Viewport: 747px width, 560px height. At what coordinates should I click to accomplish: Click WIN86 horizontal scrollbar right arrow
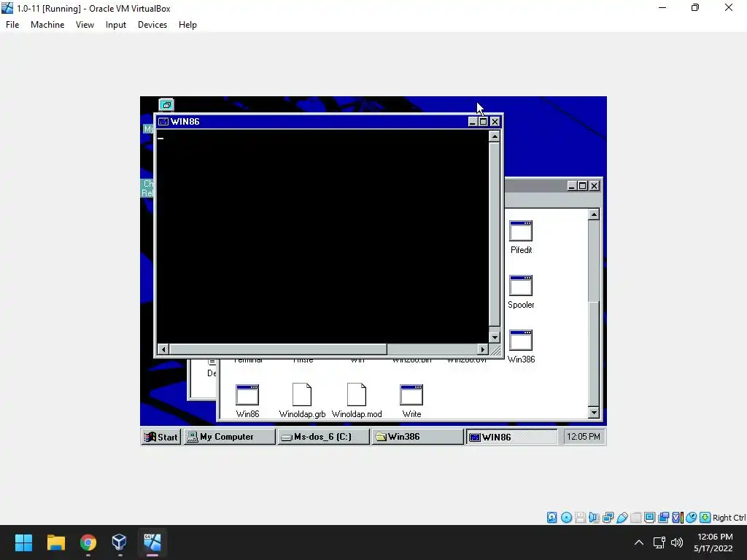(x=483, y=349)
